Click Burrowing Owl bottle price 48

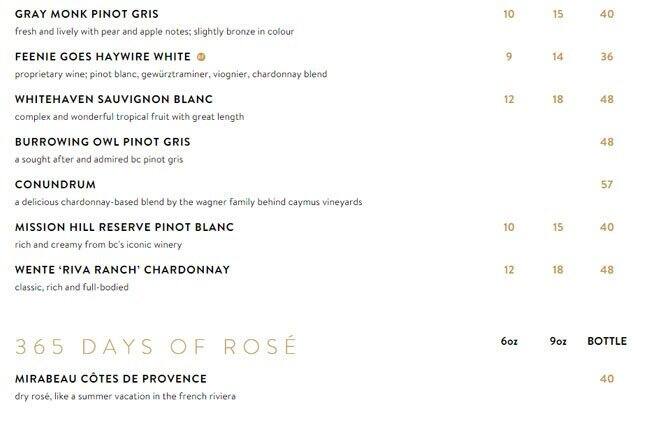coord(607,142)
